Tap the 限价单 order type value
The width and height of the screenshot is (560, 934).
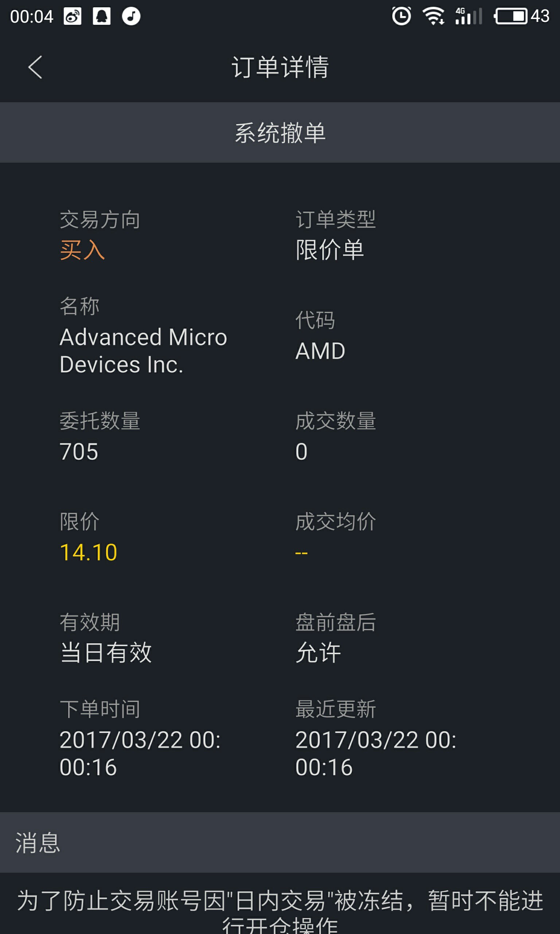pyautogui.click(x=330, y=250)
